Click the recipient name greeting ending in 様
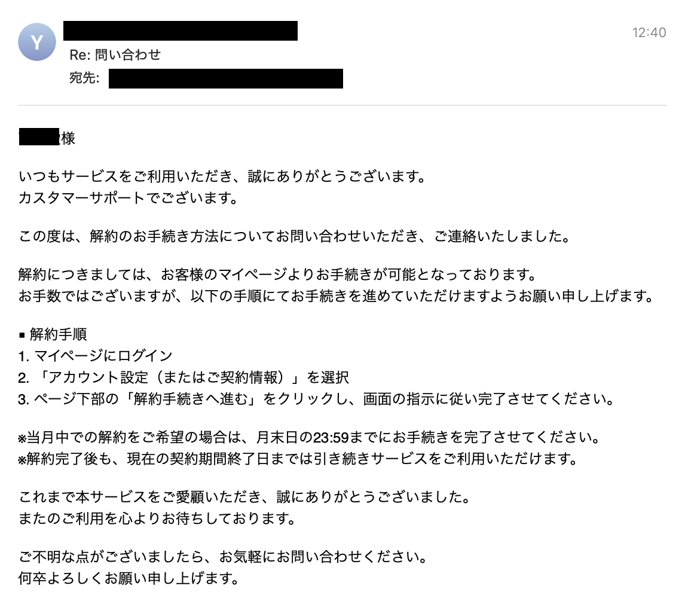This screenshot has width=679, height=616. (47, 138)
